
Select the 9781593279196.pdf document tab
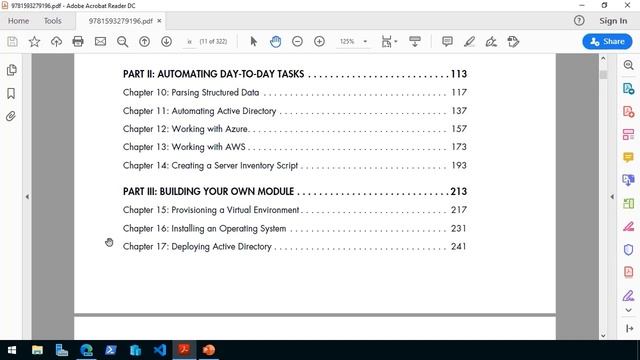click(120, 21)
